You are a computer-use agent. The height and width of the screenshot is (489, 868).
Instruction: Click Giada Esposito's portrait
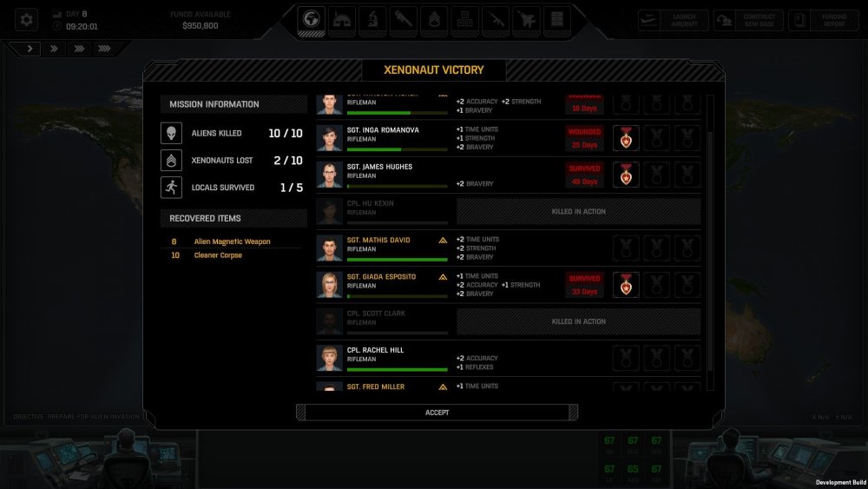coord(329,285)
